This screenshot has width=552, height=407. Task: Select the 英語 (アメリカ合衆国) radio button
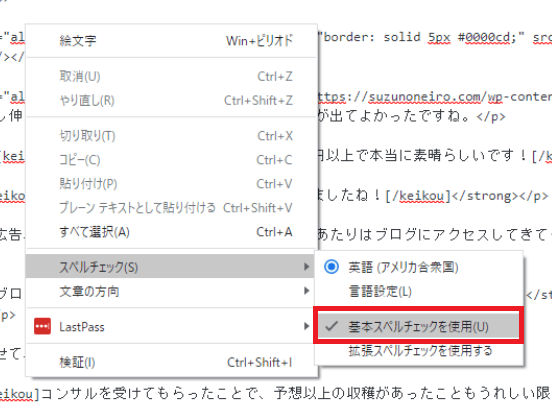click(x=331, y=267)
